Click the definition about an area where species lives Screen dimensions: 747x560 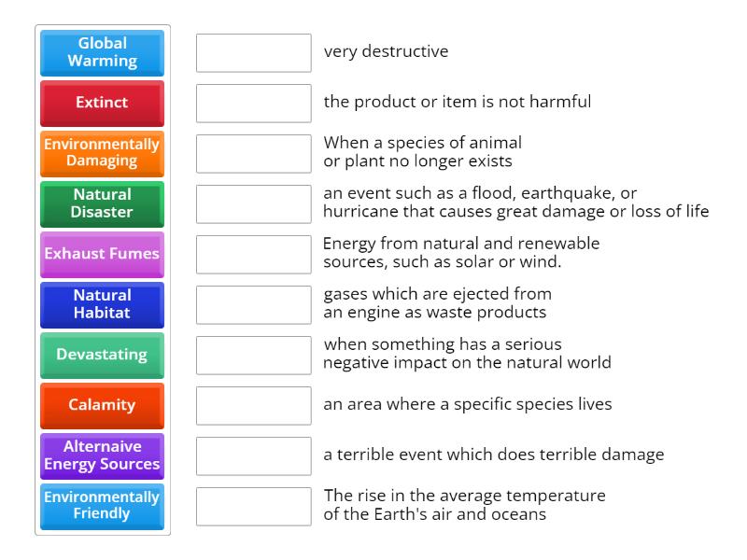(x=429, y=406)
